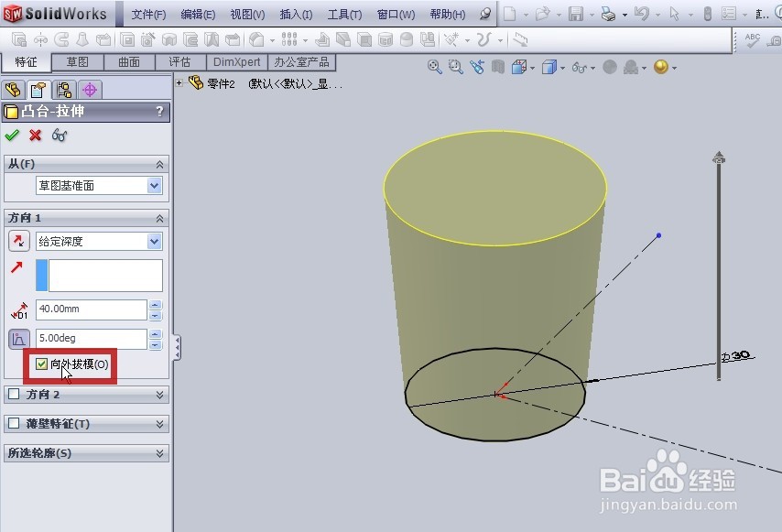782x532 pixels.
Task: Click the Select arrow cursor icon
Action: click(x=674, y=14)
